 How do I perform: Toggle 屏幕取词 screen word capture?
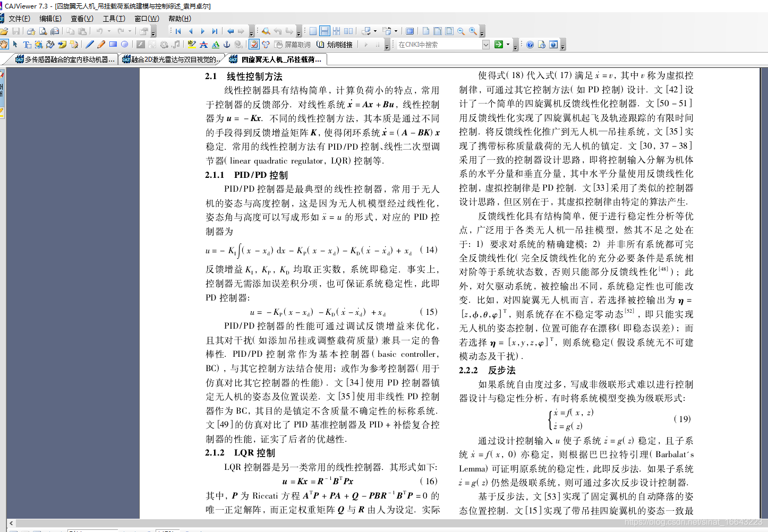click(293, 45)
